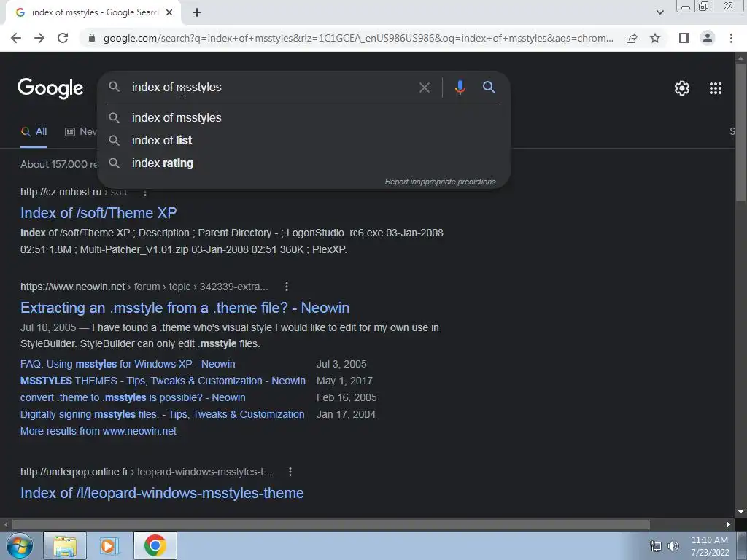747x560 pixels.
Task: Toggle Chrome side panel
Action: point(684,38)
